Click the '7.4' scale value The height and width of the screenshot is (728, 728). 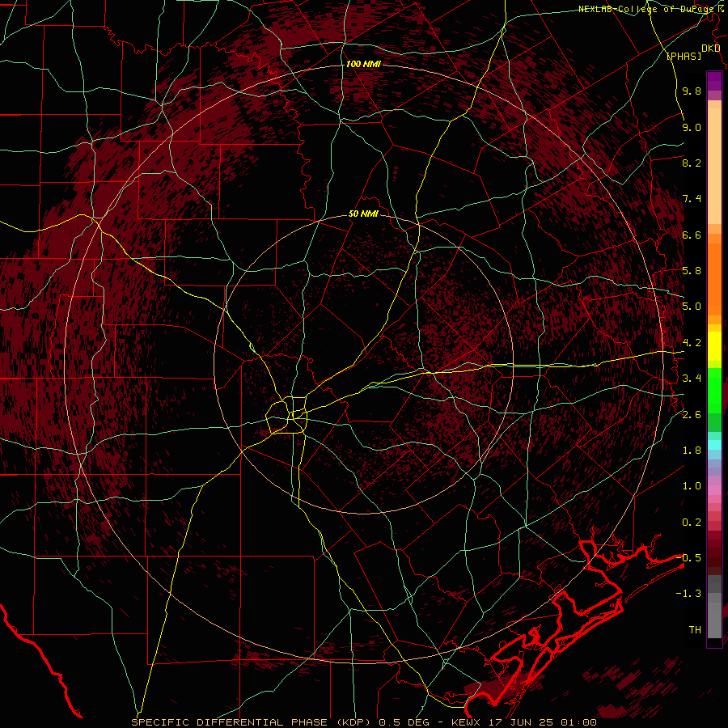692,199
